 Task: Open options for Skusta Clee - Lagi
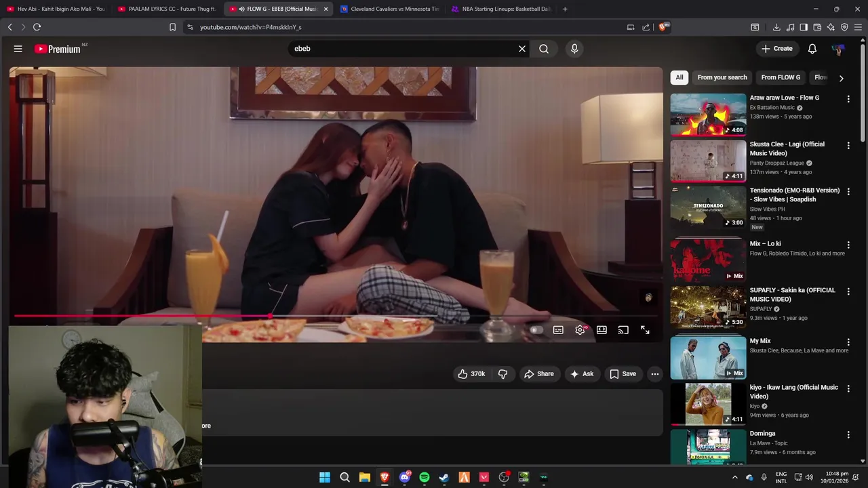pyautogui.click(x=848, y=146)
